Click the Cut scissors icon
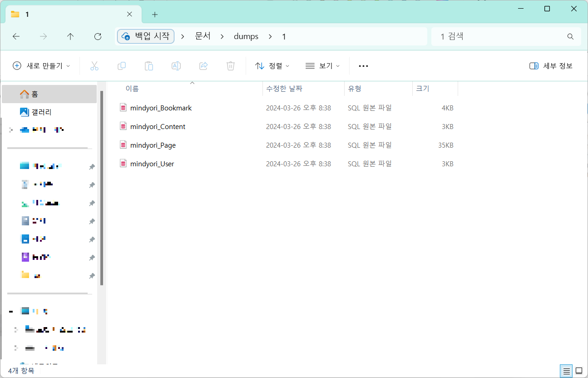 pos(94,66)
